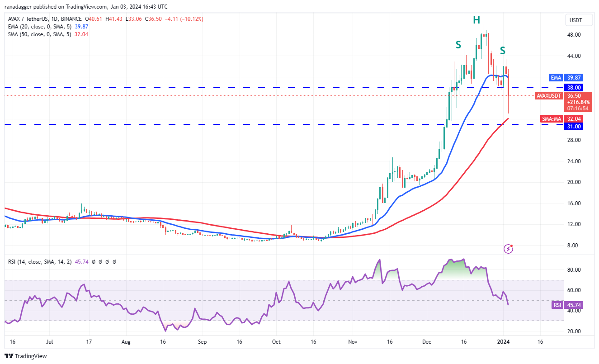Select the right shoulder S label
599x364 pixels.
coord(503,50)
